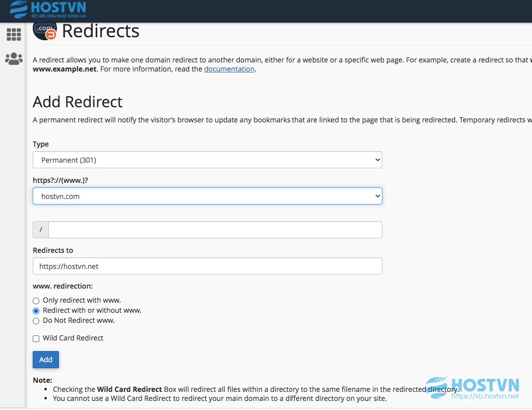Screen dimensions: 532x410
Task: Choose 'Do Not Redirect www.' option
Action: pyautogui.click(x=36, y=321)
